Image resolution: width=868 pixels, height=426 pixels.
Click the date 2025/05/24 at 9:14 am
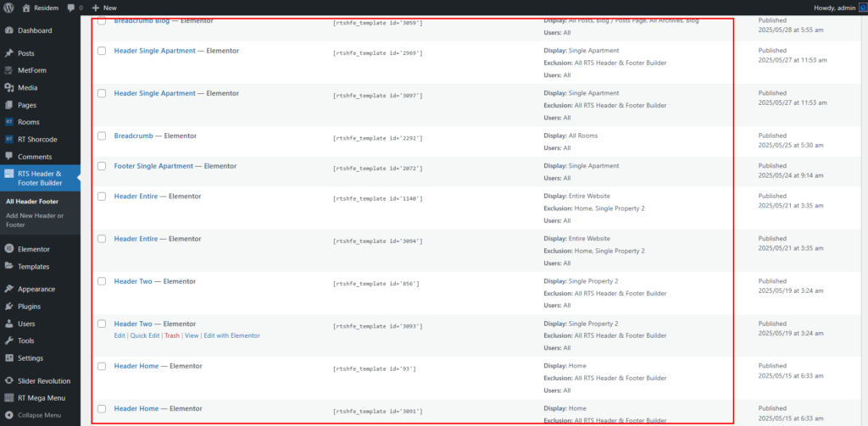click(x=791, y=175)
